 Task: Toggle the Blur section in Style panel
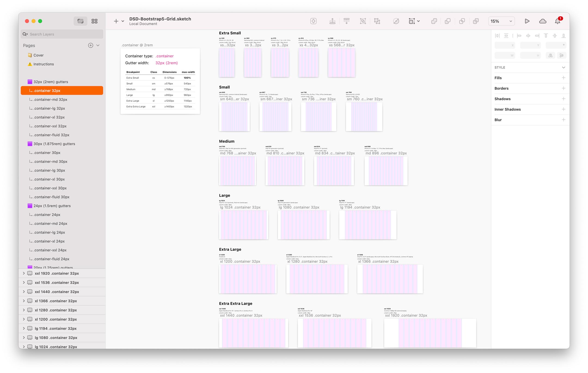498,120
